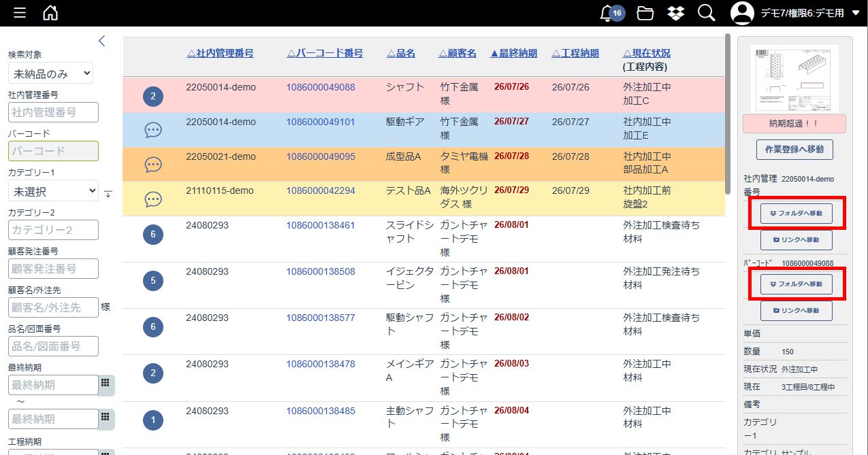Go to the home icon
The height and width of the screenshot is (455, 868).
coord(50,13)
